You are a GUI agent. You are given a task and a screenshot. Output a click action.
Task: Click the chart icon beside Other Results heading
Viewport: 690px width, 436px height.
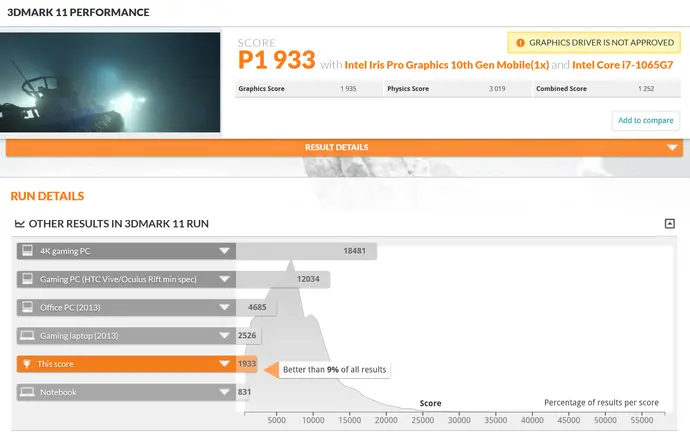point(19,223)
